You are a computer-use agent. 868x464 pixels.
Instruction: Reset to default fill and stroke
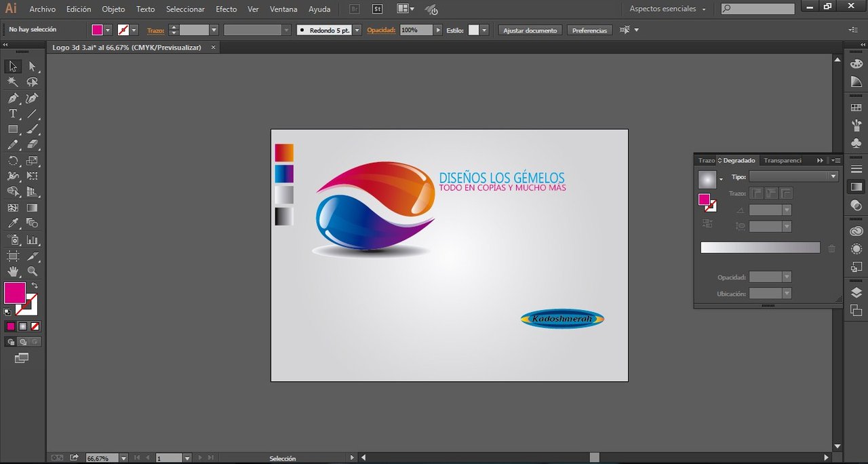[7, 311]
